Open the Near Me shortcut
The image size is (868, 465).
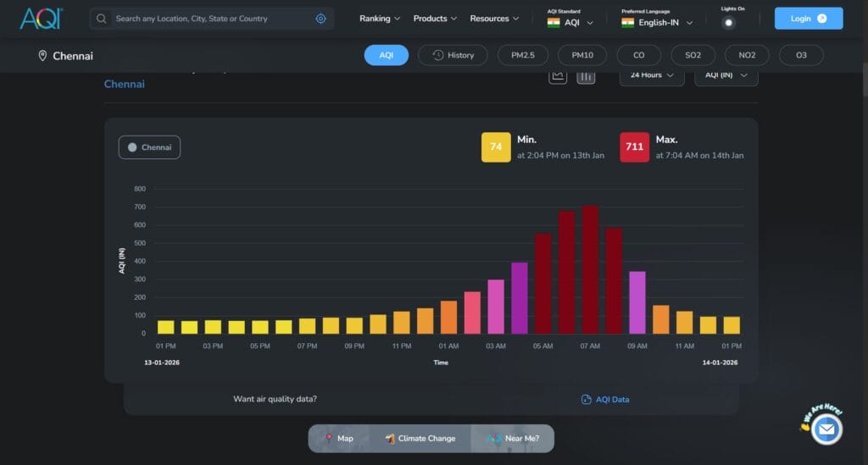pyautogui.click(x=512, y=439)
